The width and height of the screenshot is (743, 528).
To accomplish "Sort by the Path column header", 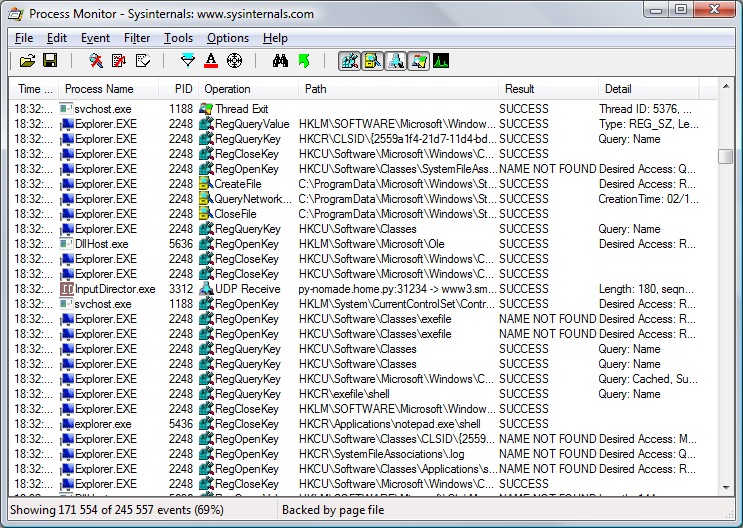I will 399,89.
